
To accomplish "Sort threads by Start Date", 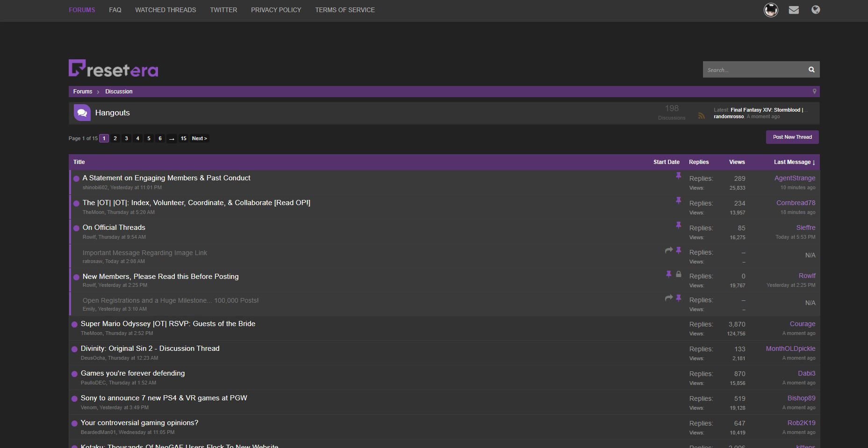I will pyautogui.click(x=667, y=162).
